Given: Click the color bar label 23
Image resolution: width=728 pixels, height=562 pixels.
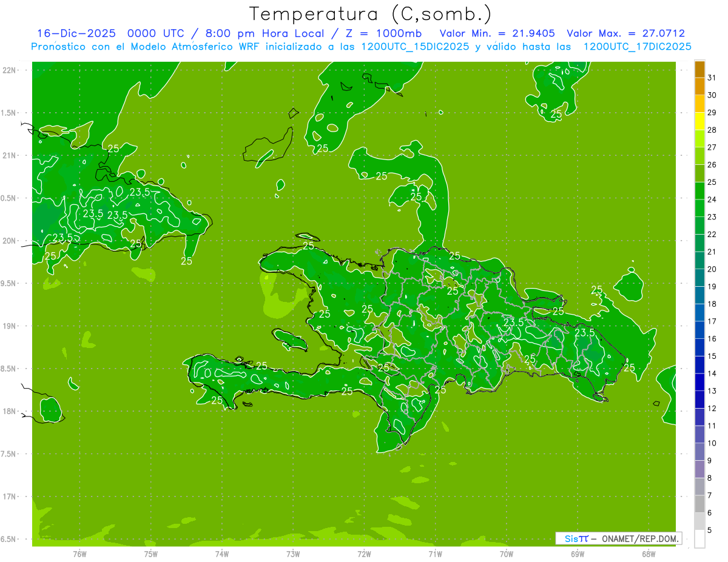Looking at the screenshot, I should coord(712,217).
